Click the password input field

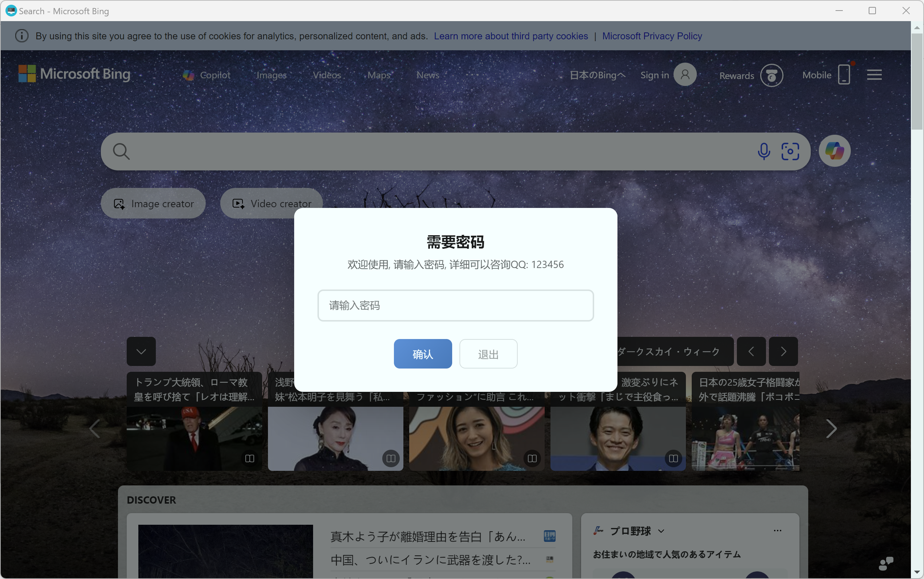click(455, 305)
